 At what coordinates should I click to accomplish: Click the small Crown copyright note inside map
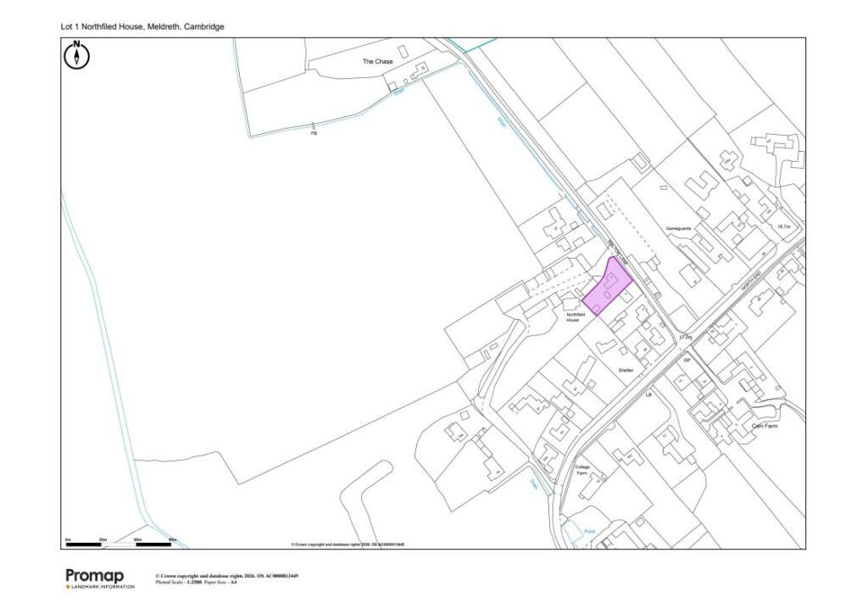(348, 544)
